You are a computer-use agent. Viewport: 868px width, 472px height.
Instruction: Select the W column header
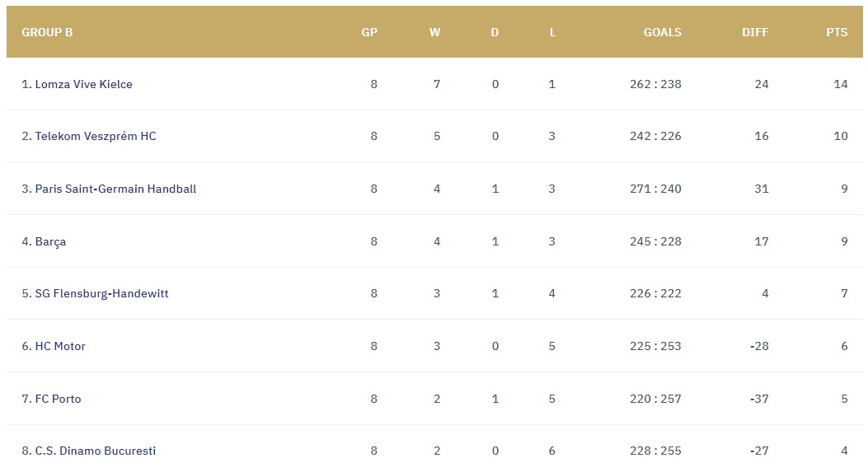pos(434,32)
